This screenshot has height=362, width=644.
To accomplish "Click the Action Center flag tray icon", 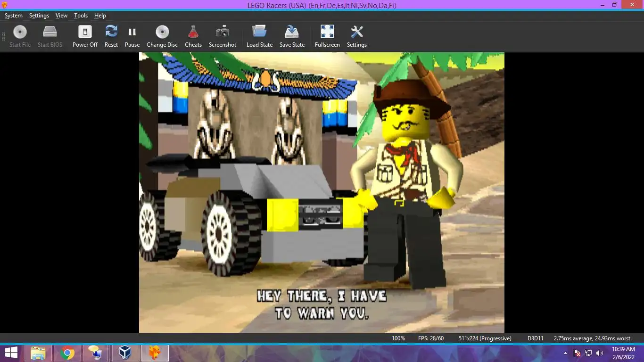I will click(x=577, y=353).
